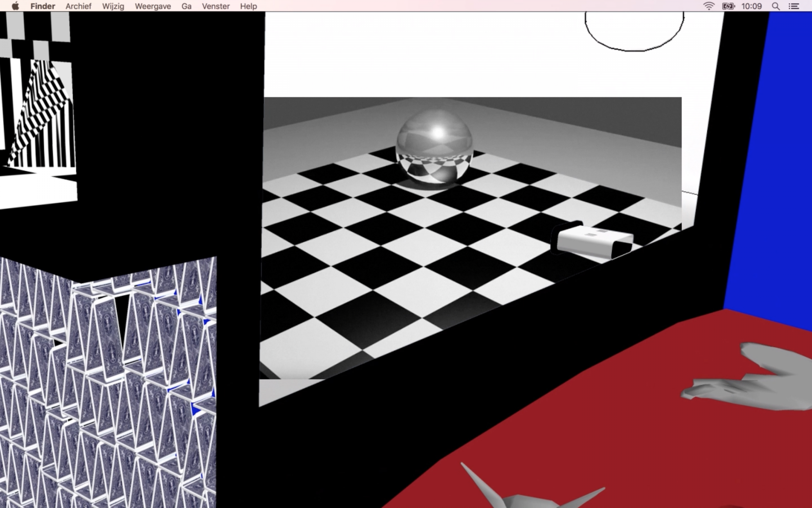Open Notification Center list icon

point(794,6)
